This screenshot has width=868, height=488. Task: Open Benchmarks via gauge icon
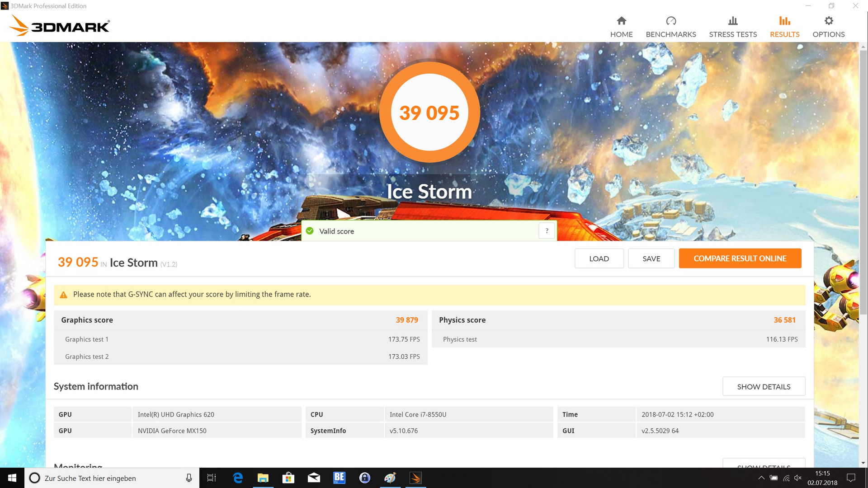pos(670,21)
